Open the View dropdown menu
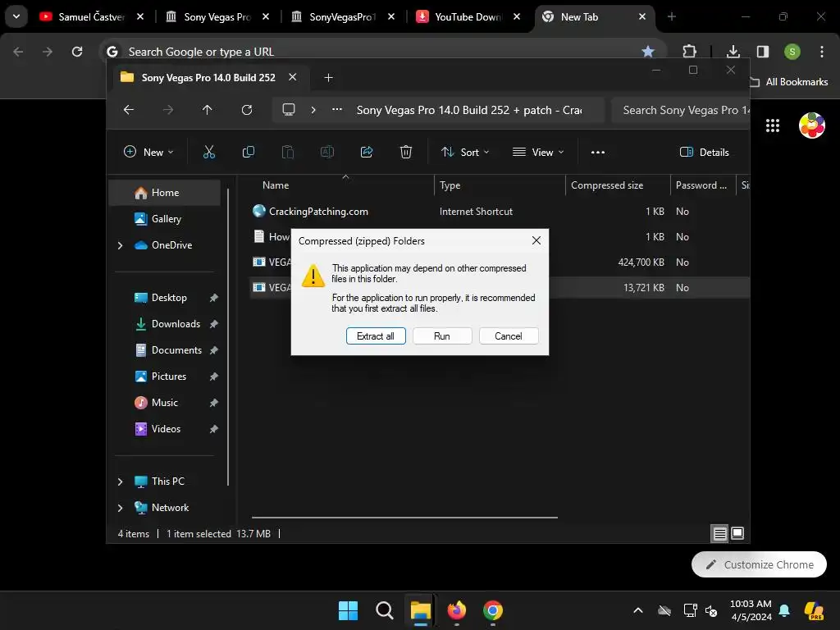840x630 pixels. [x=538, y=152]
